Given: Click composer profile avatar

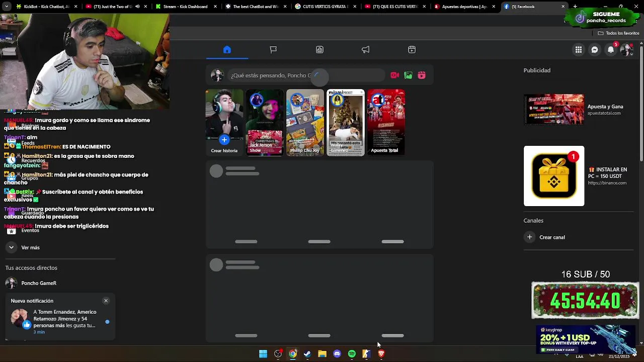Looking at the screenshot, I should coord(217,75).
